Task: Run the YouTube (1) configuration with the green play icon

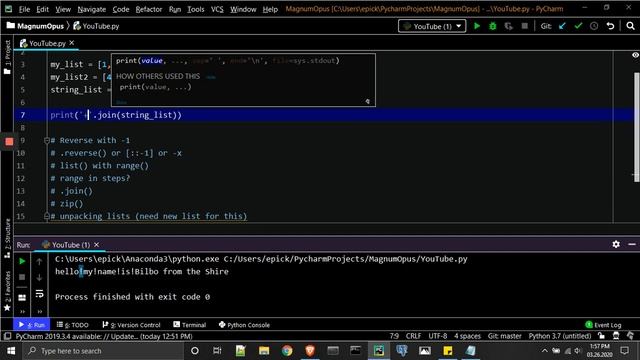Action: (477, 26)
